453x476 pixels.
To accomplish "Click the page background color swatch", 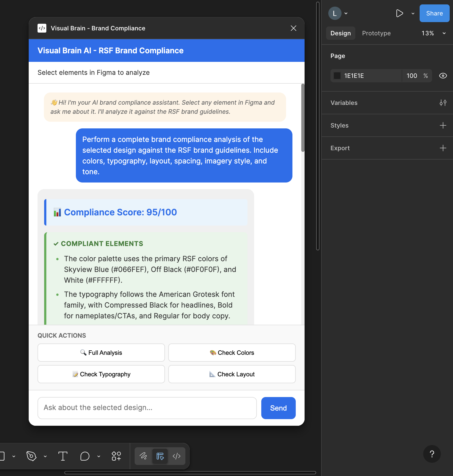I will point(337,76).
